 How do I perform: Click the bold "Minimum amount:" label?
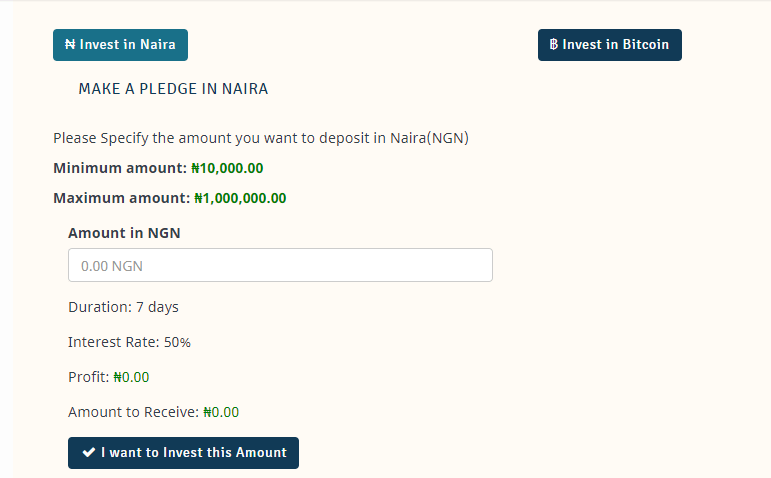pos(120,168)
